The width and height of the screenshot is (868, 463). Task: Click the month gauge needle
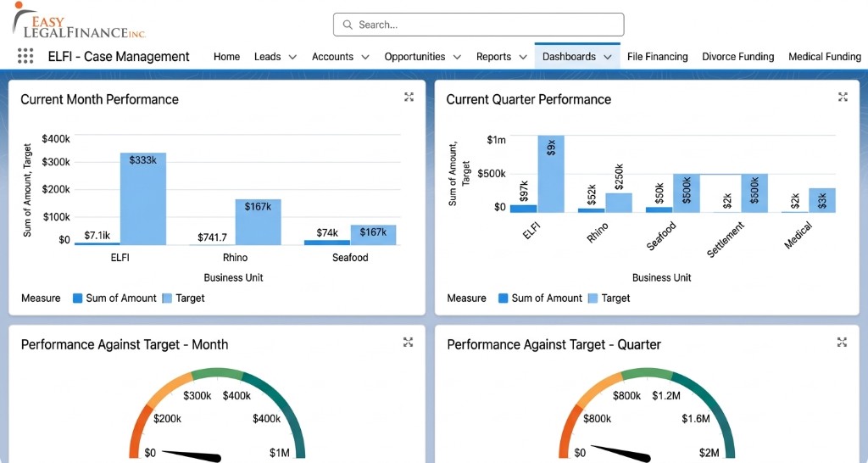pos(192,455)
